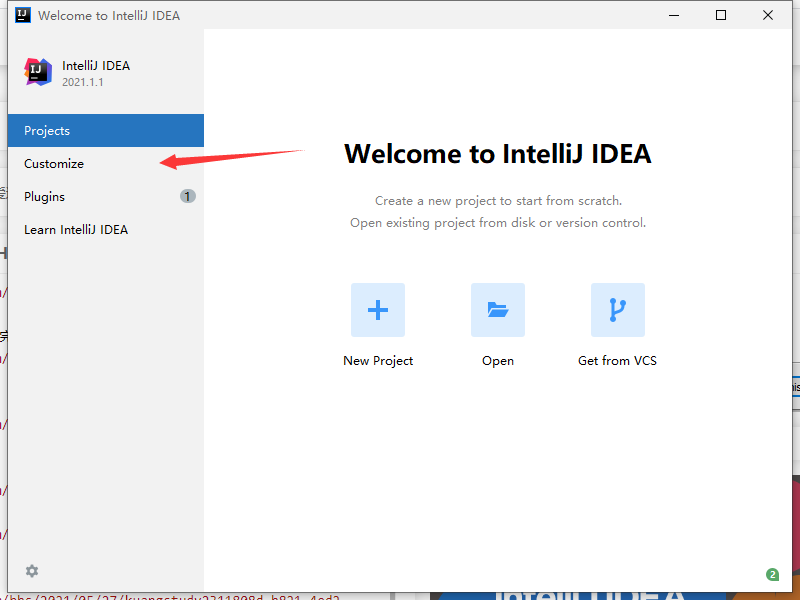Close the IntelliJ welcome window
The width and height of the screenshot is (800, 600).
[768, 15]
